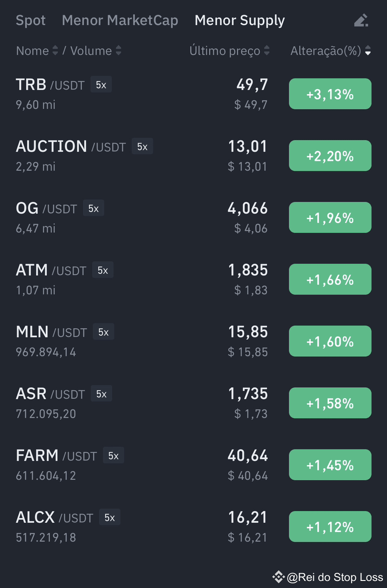Open the MLN/USDT pair row
The height and width of the screenshot is (588, 387).
click(193, 341)
